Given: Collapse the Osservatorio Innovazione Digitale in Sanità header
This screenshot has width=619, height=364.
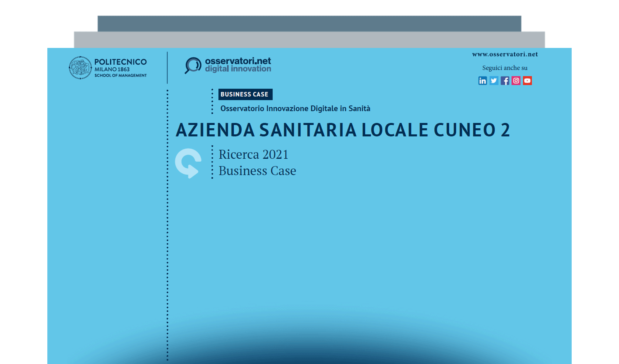Looking at the screenshot, I should pos(295,108).
